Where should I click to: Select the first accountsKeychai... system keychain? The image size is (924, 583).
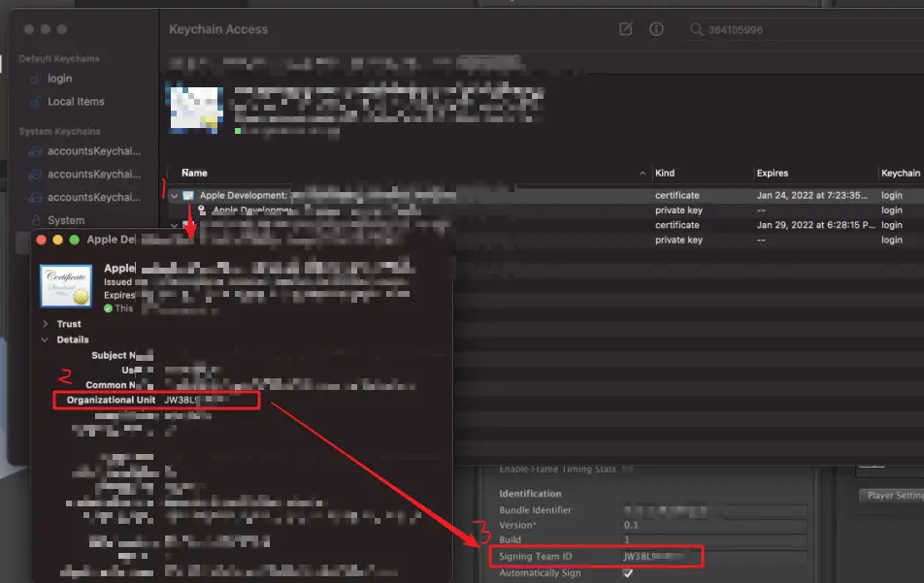94,150
